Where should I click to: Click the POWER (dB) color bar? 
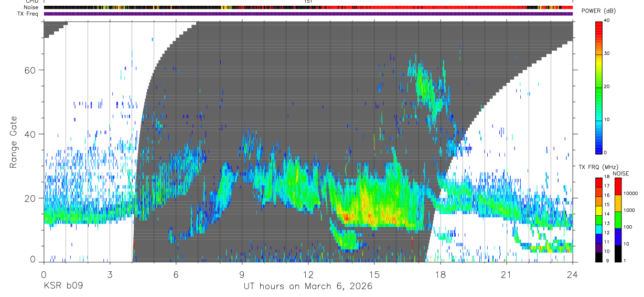598,87
